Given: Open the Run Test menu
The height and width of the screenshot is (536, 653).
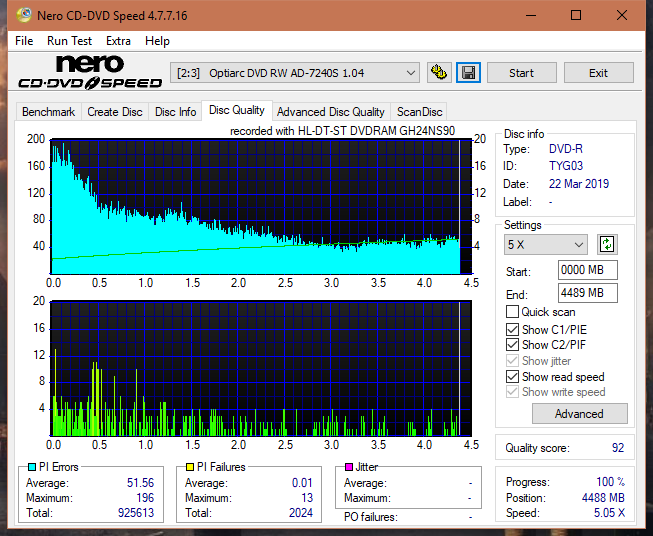Looking at the screenshot, I should tap(69, 41).
